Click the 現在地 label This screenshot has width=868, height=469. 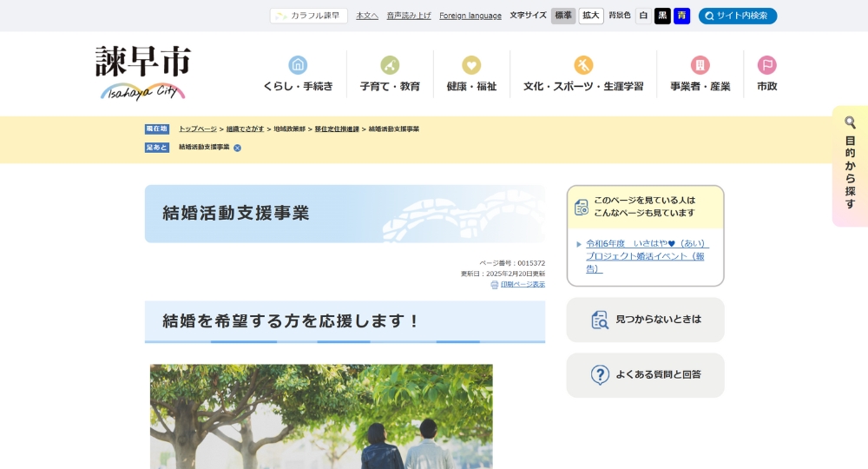(156, 129)
